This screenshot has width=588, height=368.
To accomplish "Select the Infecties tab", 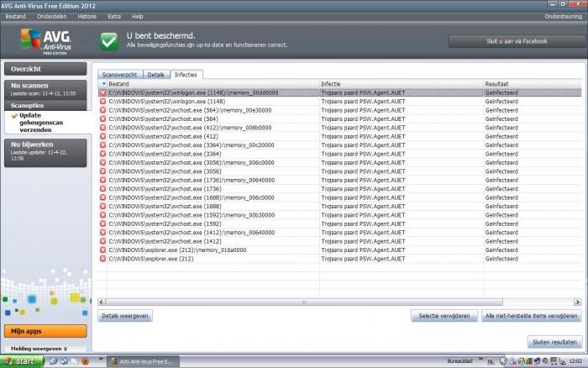I will pos(186,75).
